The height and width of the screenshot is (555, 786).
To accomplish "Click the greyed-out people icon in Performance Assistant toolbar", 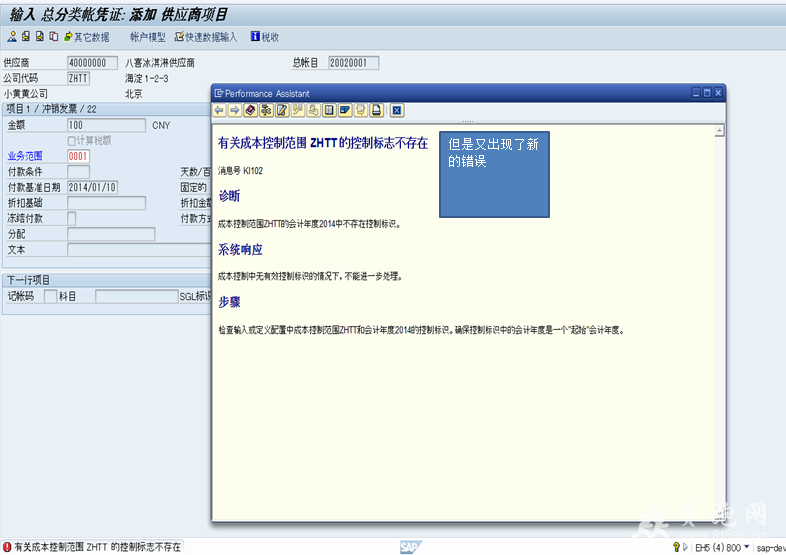I will click(x=313, y=110).
